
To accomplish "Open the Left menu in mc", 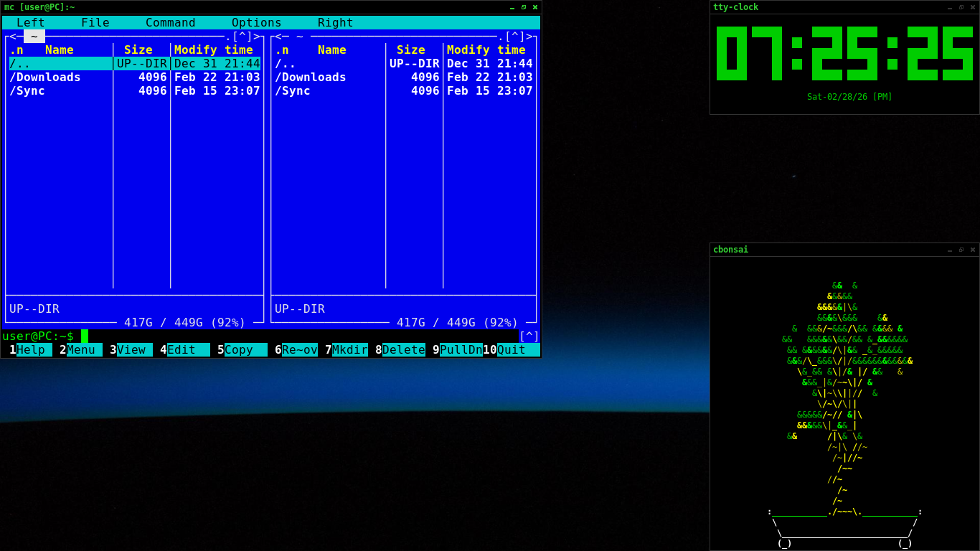I will point(31,23).
